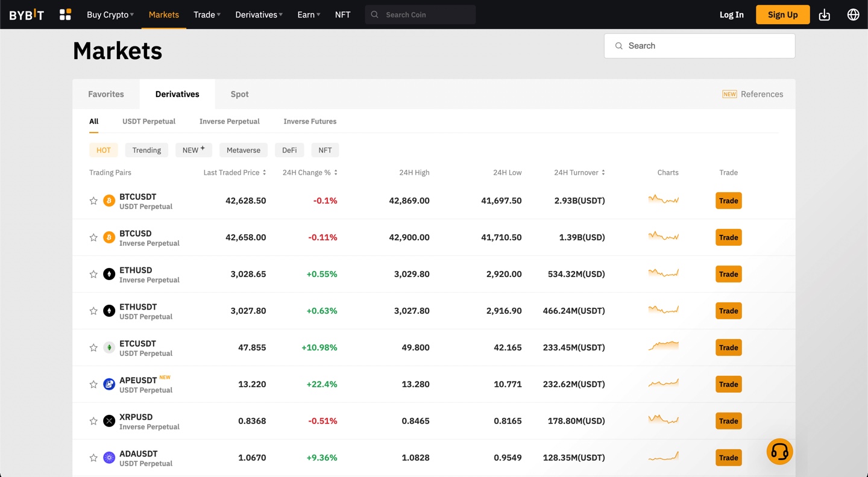
Task: Filter by DeFi category chip
Action: (x=289, y=150)
